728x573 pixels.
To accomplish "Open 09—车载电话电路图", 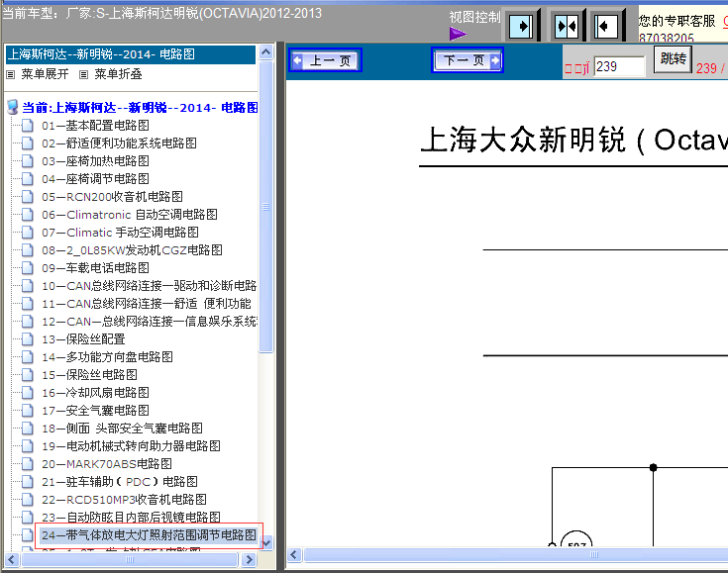I will click(x=95, y=268).
